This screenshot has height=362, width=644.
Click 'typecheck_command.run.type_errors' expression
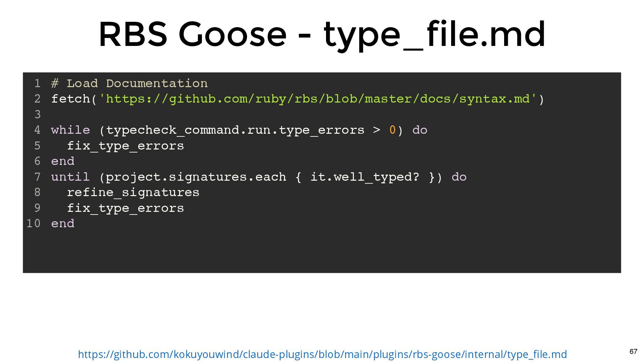tap(235, 130)
